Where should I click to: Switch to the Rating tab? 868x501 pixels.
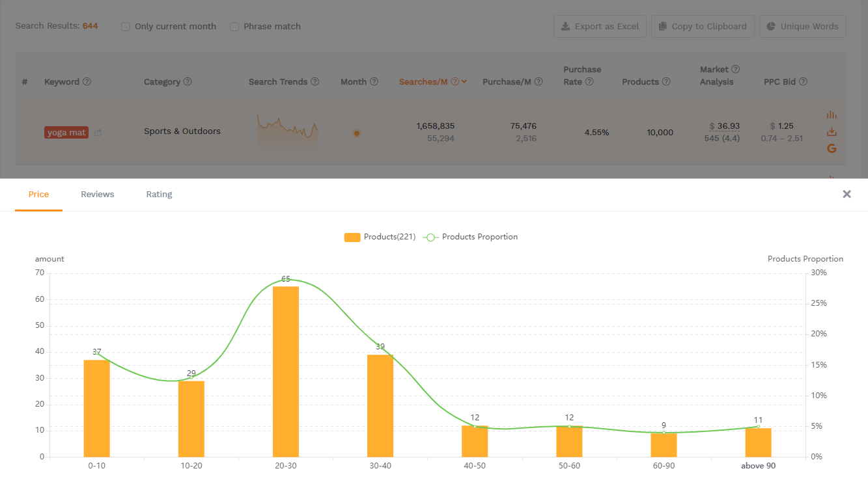point(159,195)
